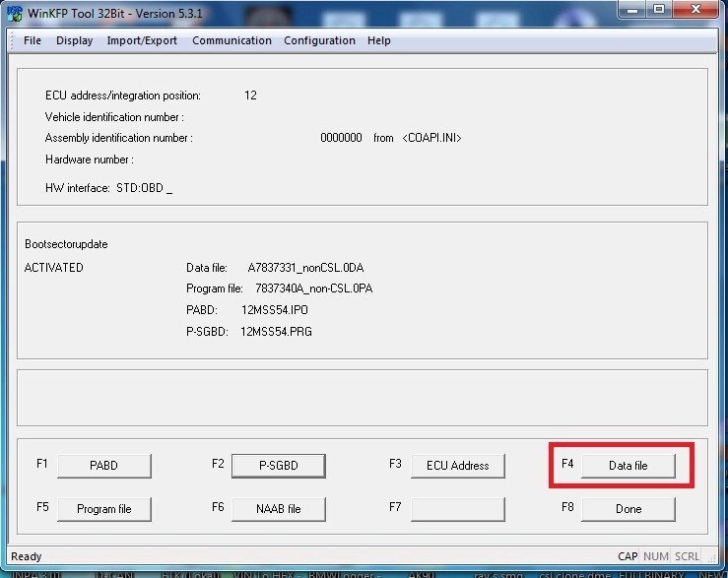Image resolution: width=728 pixels, height=578 pixels.
Task: Open the File menu
Action: [x=33, y=40]
